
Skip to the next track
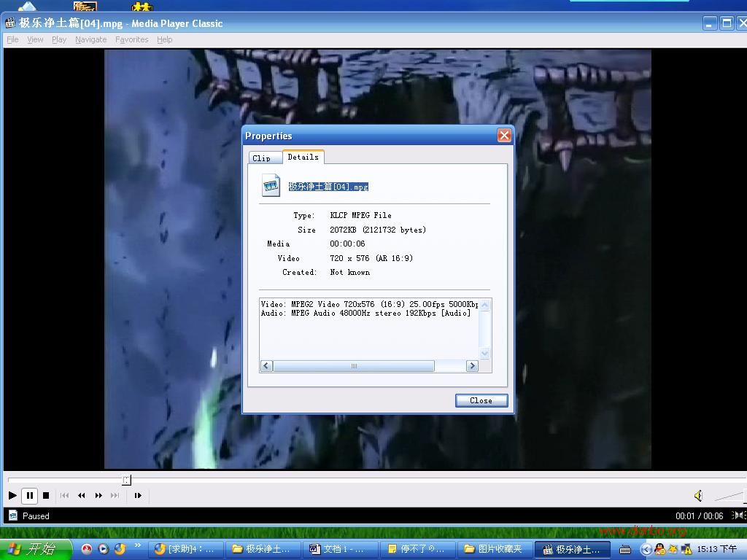[115, 495]
